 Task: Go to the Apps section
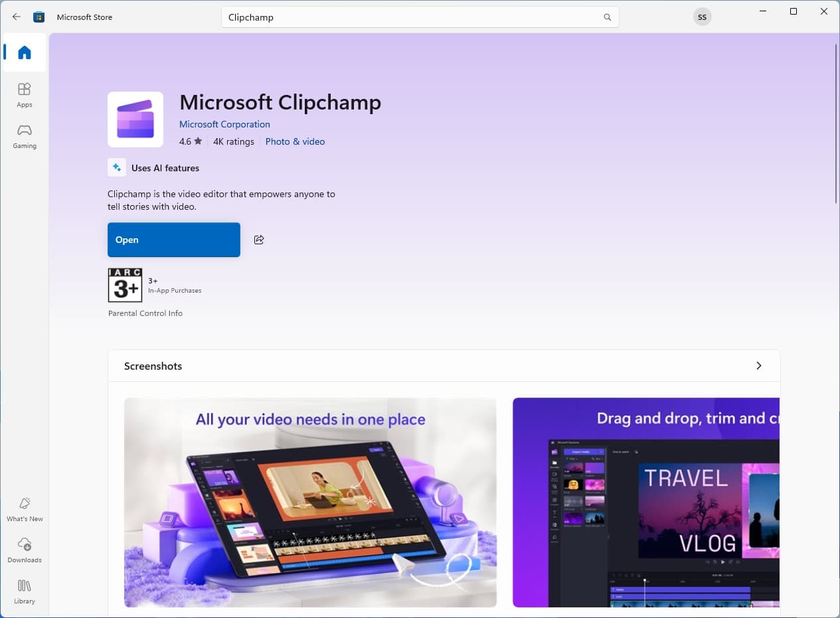tap(25, 95)
